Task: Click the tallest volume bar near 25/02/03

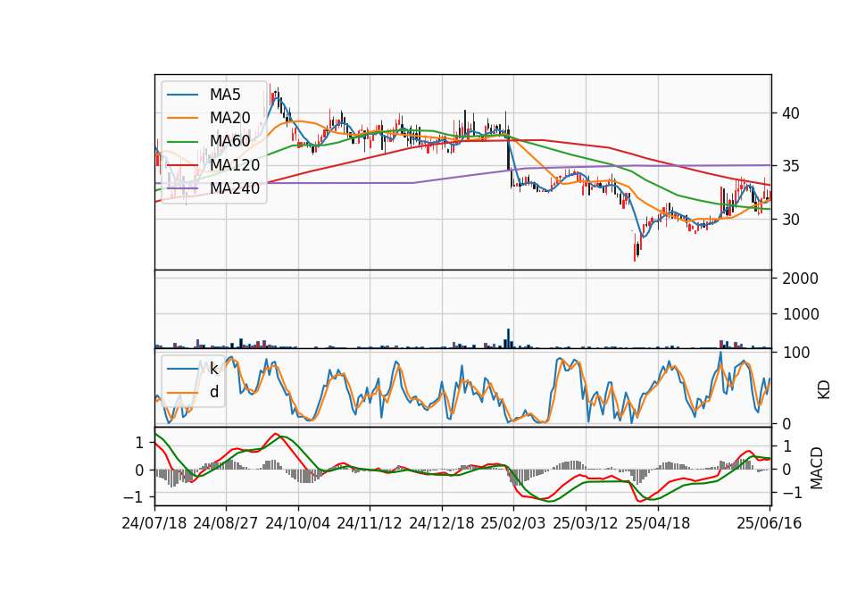Action: click(x=508, y=338)
